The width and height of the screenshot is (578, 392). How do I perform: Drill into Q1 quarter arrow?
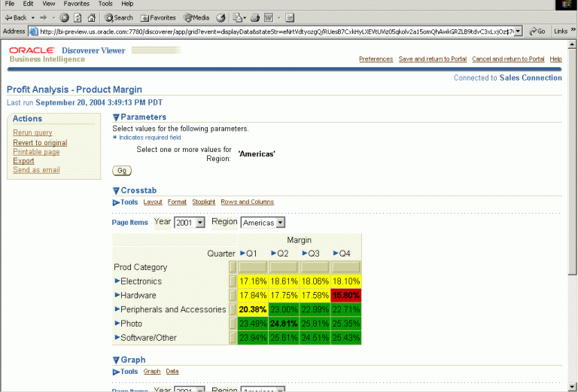(242, 253)
